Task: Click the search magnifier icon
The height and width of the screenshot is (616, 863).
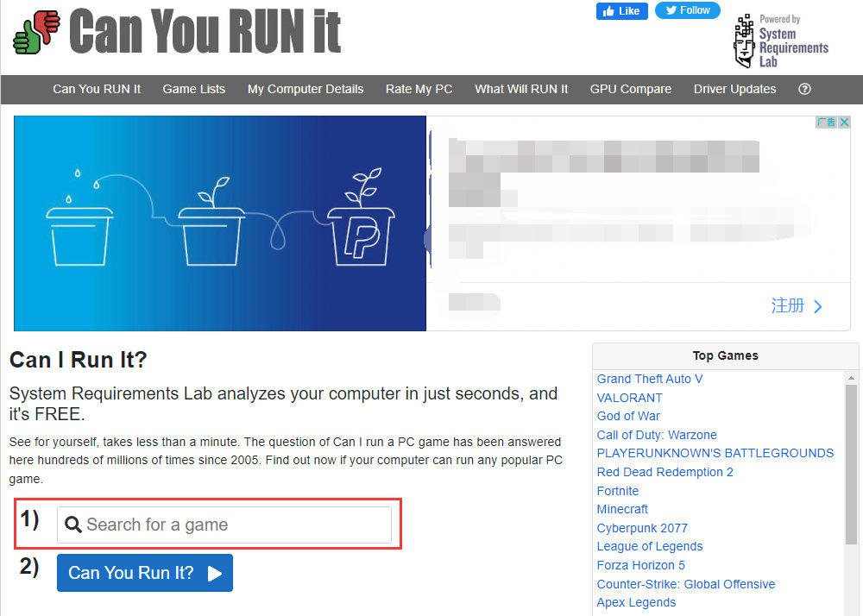Action: pos(73,525)
